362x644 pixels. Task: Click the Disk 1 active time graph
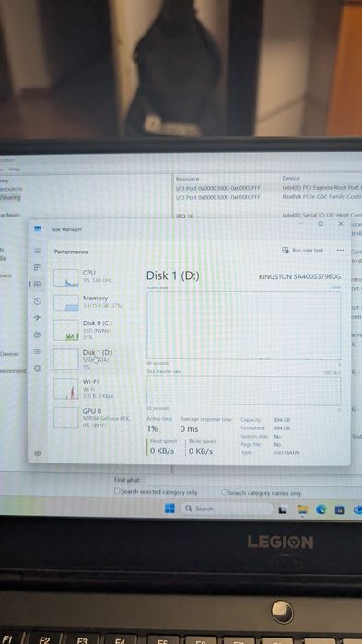pyautogui.click(x=244, y=326)
